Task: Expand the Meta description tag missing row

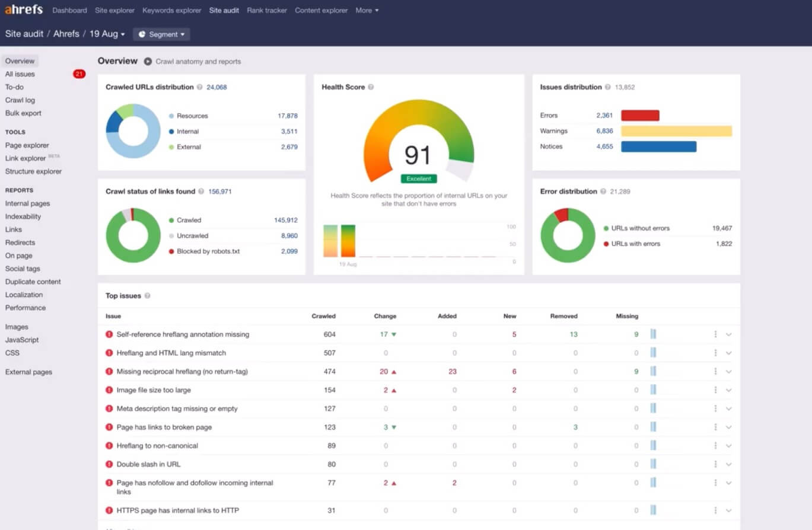Action: click(729, 408)
